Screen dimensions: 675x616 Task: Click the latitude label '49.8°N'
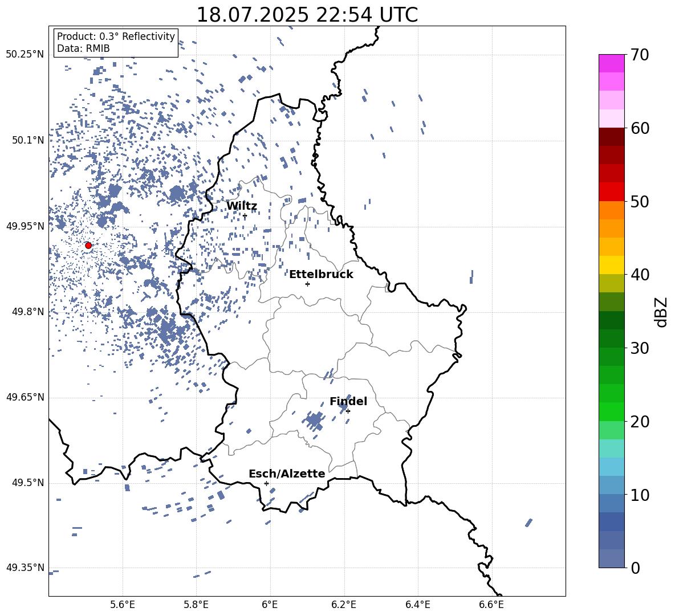coord(28,312)
